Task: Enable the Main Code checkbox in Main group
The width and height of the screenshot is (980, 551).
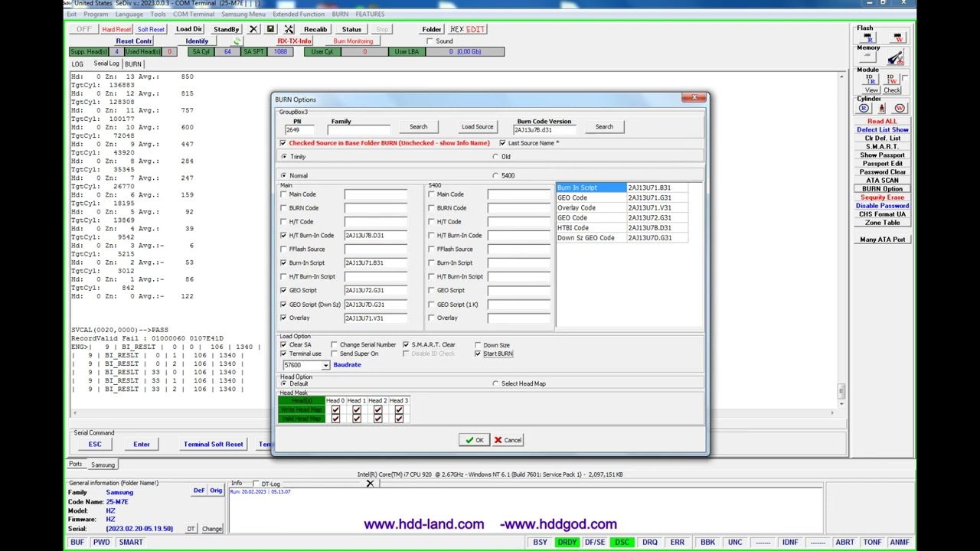Action: (283, 194)
